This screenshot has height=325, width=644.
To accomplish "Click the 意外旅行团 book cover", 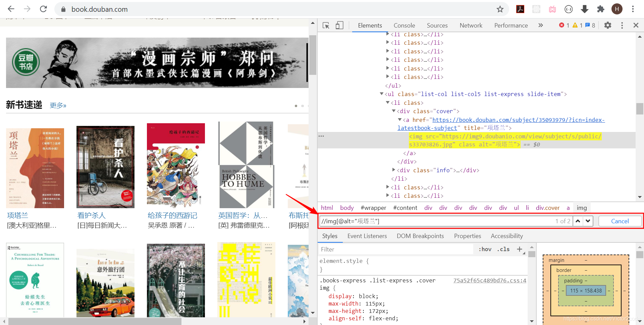I will 105,283.
